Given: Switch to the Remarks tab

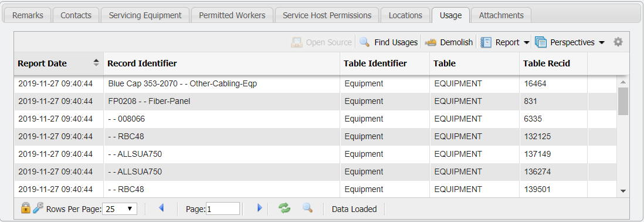Looking at the screenshot, I should [27, 15].
